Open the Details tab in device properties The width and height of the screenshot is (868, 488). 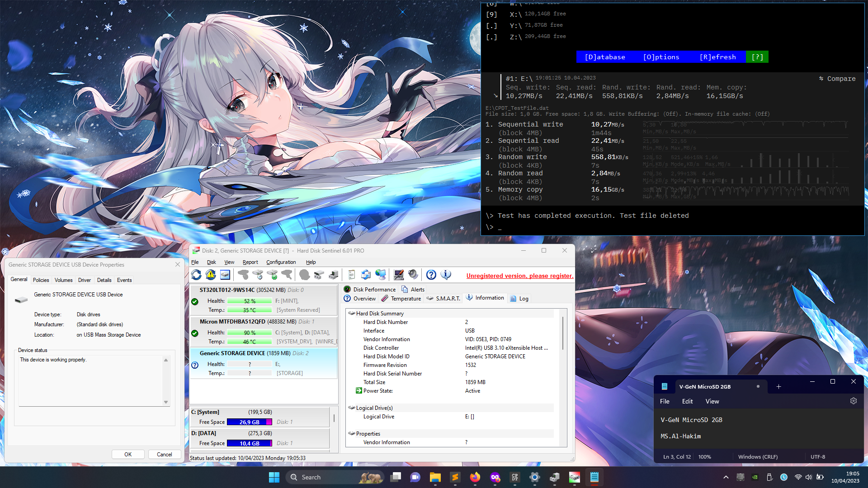(x=104, y=280)
